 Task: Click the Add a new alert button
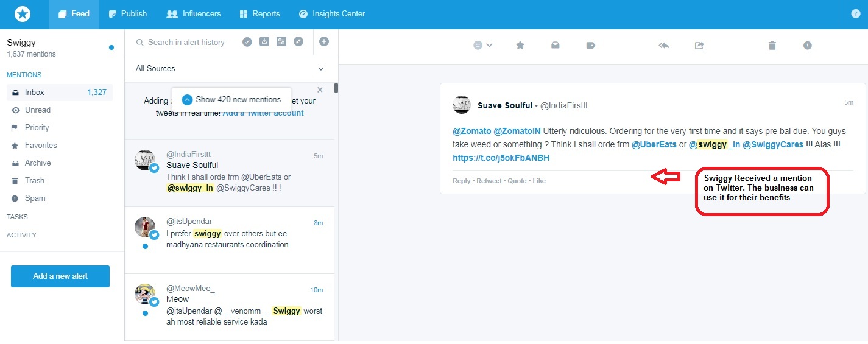click(60, 276)
